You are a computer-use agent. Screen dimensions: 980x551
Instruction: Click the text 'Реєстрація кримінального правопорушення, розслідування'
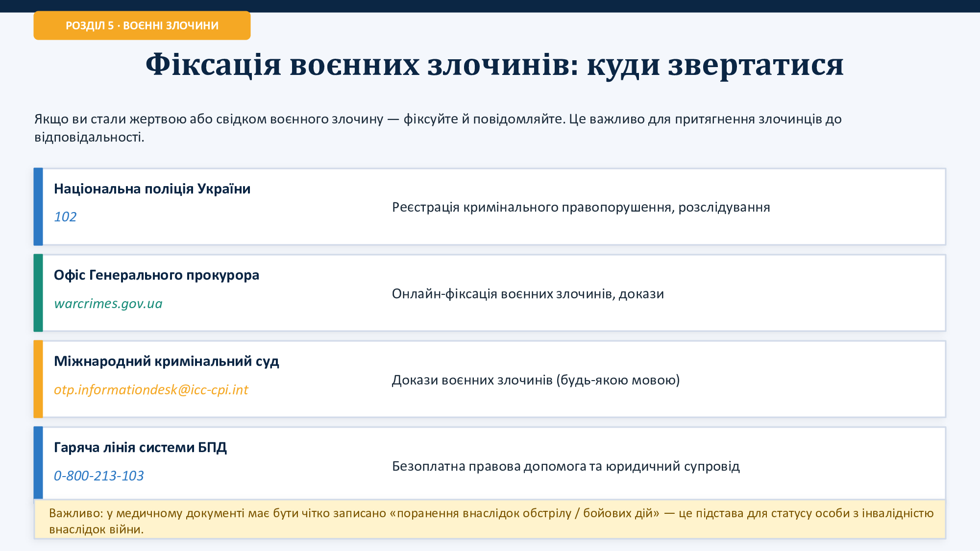581,207
